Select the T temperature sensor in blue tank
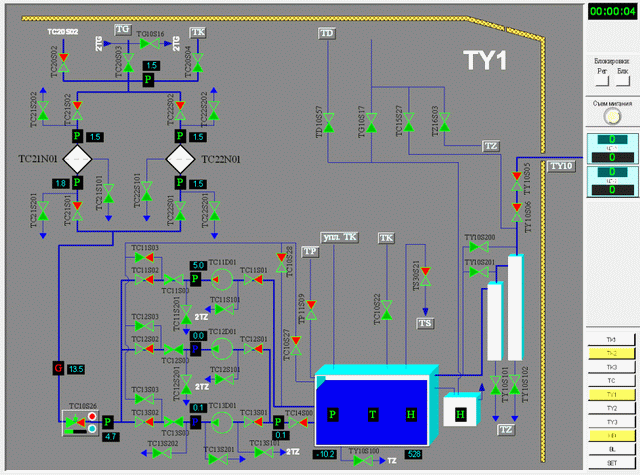 pyautogui.click(x=373, y=415)
